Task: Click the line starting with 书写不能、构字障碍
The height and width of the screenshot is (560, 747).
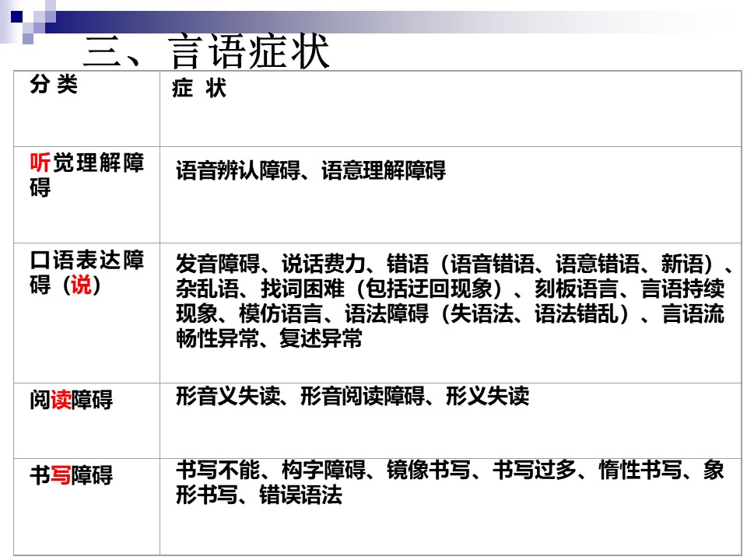Action: click(x=451, y=470)
